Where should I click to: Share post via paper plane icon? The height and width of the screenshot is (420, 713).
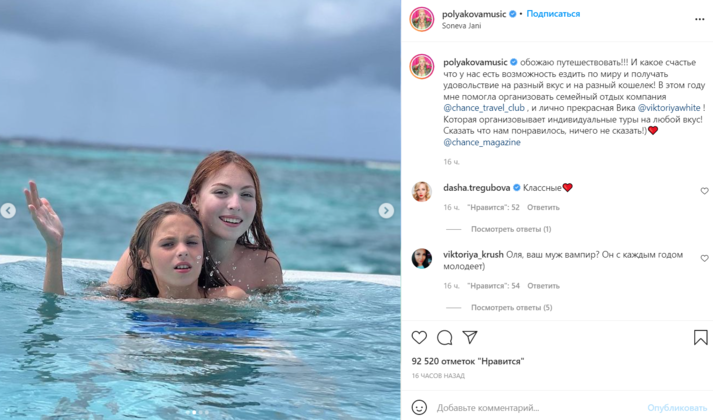[x=469, y=338]
